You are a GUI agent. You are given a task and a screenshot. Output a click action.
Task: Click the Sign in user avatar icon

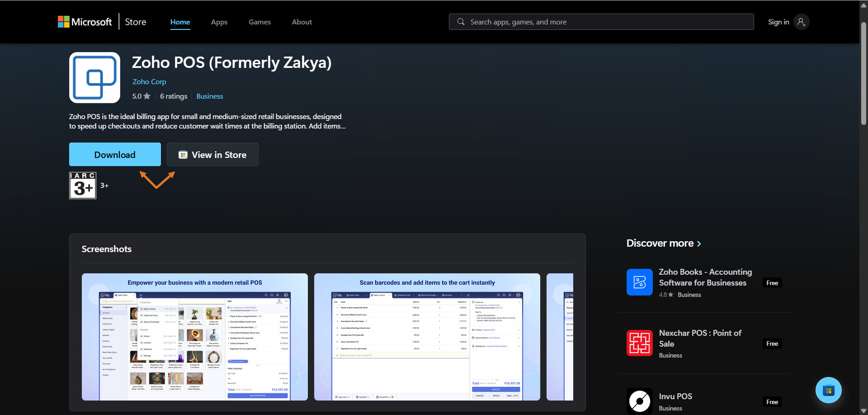(x=801, y=22)
